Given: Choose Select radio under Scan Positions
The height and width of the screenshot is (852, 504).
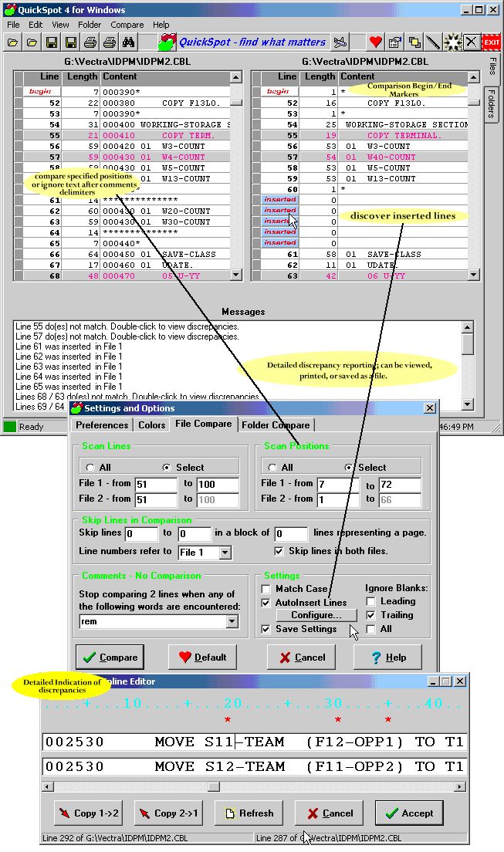Looking at the screenshot, I should coord(349,468).
